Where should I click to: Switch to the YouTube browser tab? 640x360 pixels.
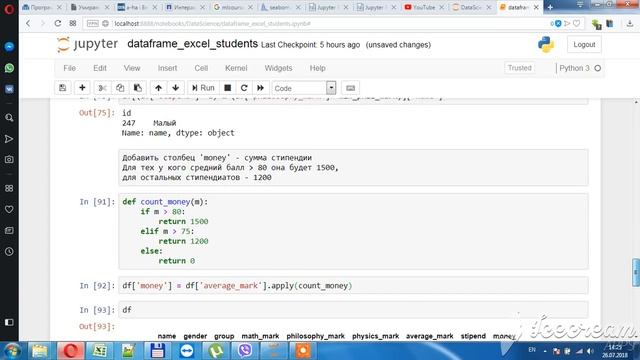[424, 7]
